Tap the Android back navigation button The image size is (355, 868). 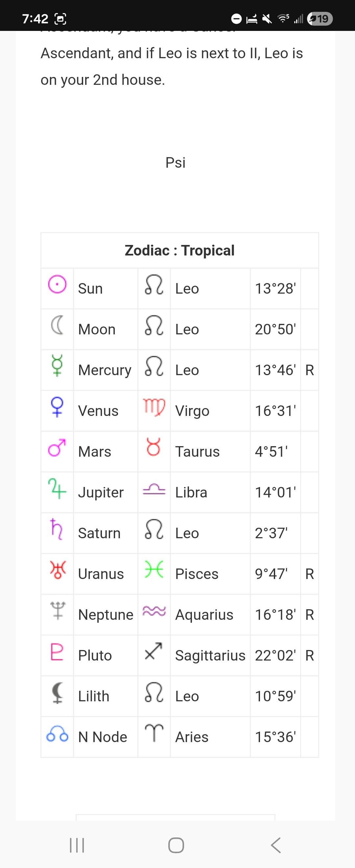[276, 845]
